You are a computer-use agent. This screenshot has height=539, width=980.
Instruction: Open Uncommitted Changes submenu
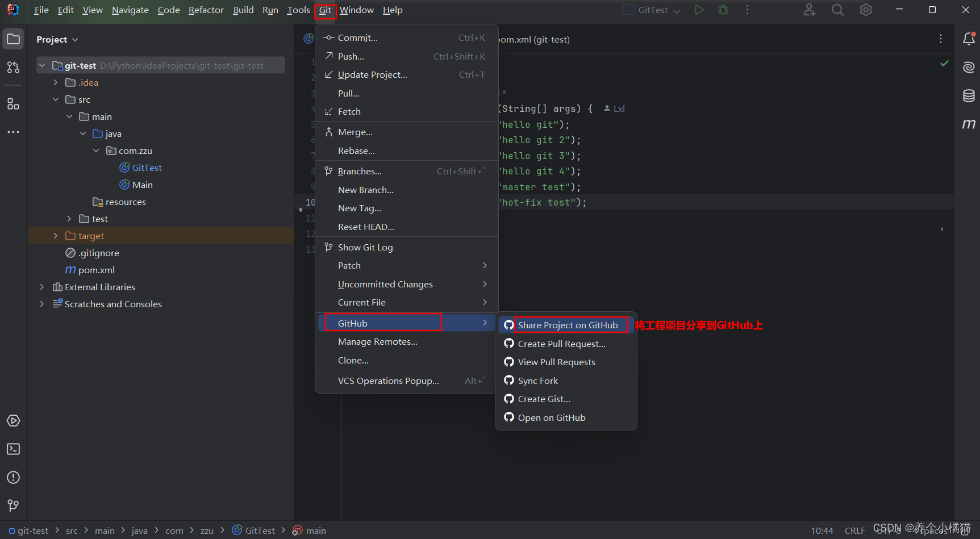click(x=406, y=284)
